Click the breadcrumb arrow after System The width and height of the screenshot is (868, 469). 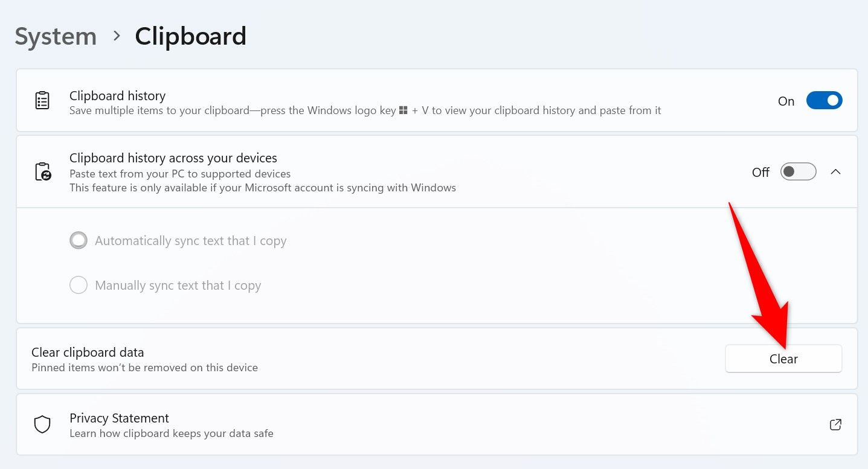pos(117,36)
